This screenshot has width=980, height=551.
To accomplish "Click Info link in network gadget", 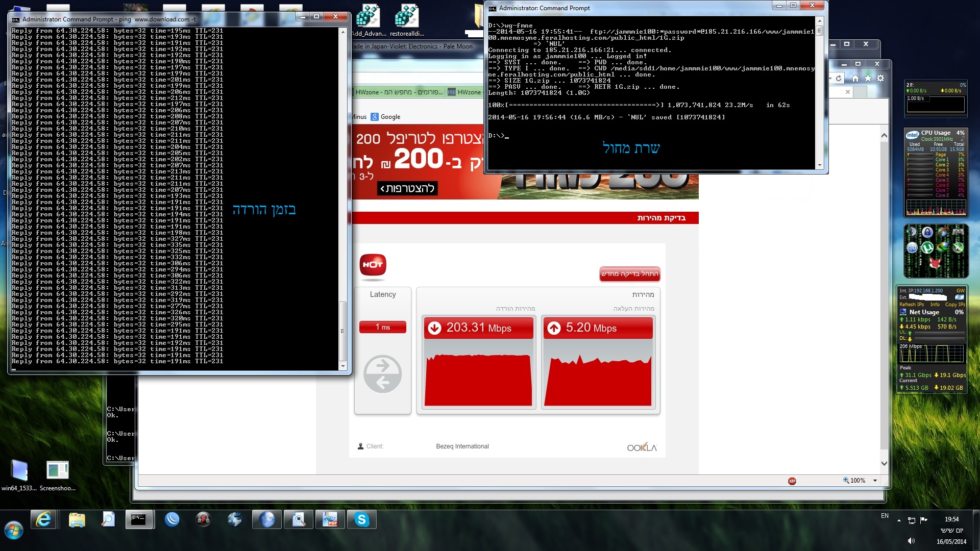I will 935,305.
